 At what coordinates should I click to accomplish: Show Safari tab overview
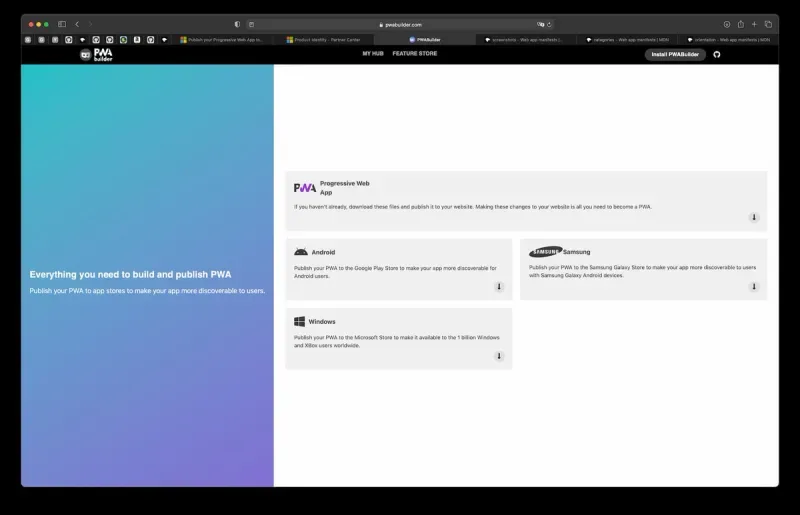click(768, 24)
